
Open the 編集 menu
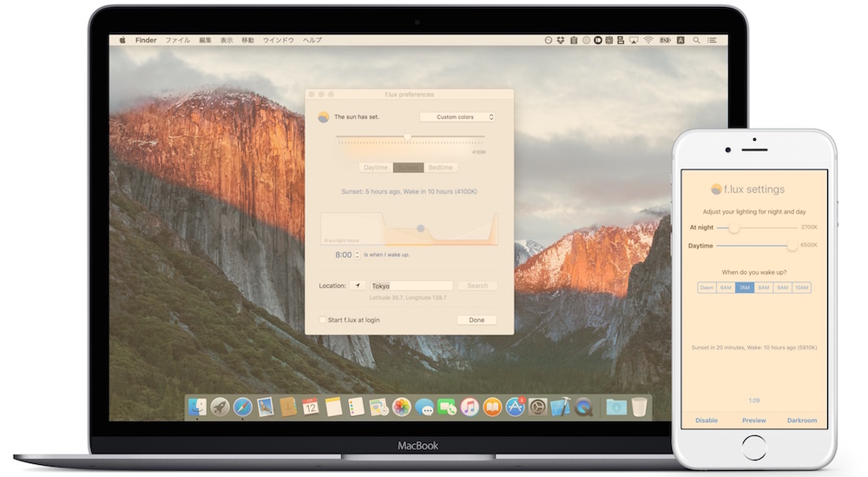pyautogui.click(x=206, y=40)
